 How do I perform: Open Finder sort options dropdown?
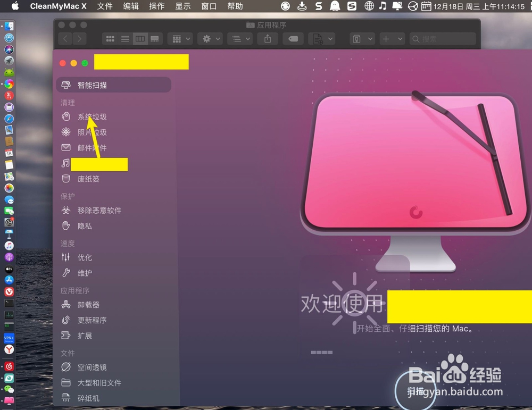[240, 39]
